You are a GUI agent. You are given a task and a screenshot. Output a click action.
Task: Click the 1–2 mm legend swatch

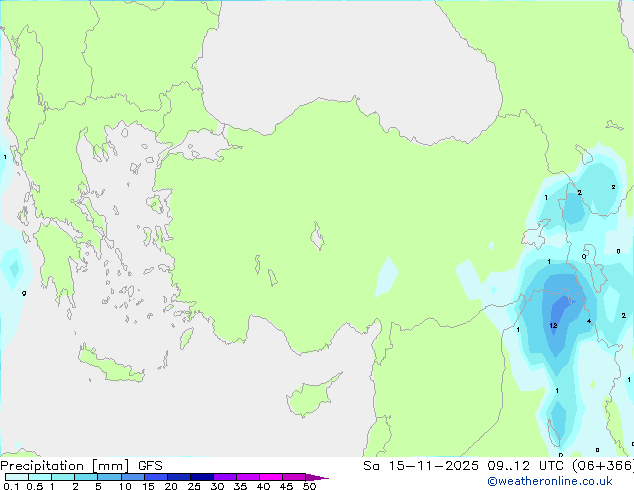click(x=63, y=477)
